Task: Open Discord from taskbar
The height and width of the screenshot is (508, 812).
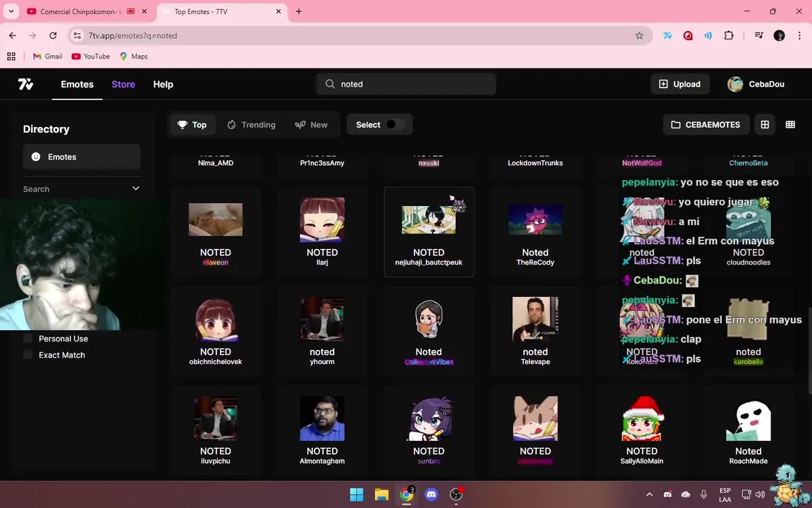Action: pyautogui.click(x=431, y=495)
